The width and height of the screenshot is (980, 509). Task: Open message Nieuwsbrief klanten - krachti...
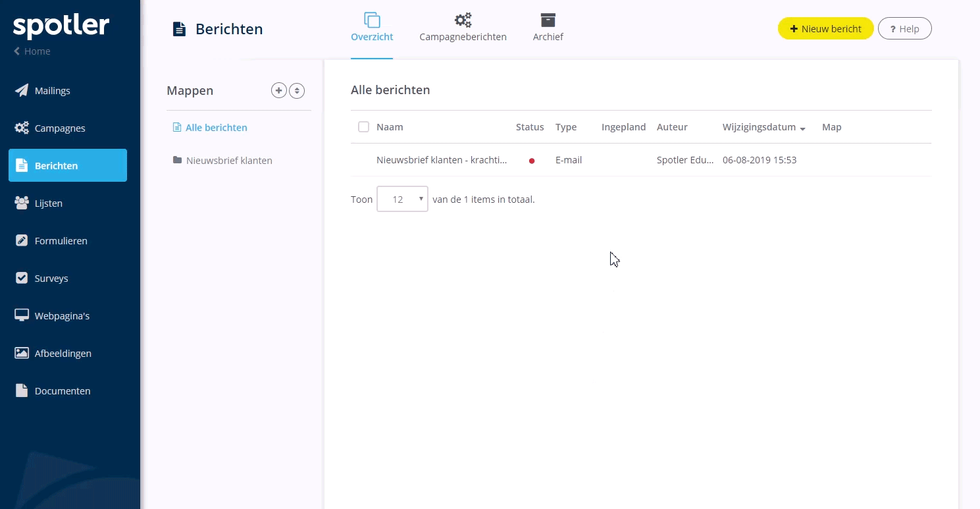442,160
